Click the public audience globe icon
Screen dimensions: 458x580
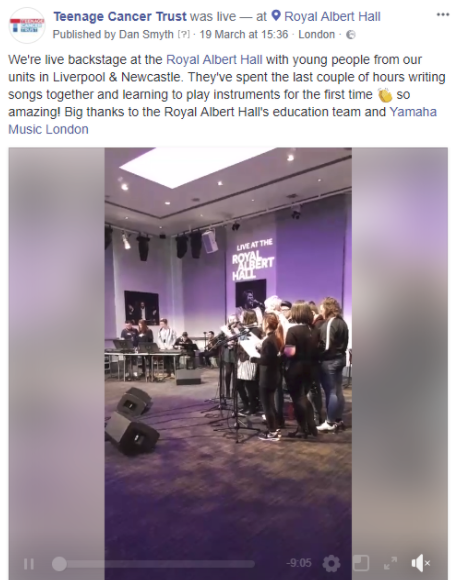351,35
